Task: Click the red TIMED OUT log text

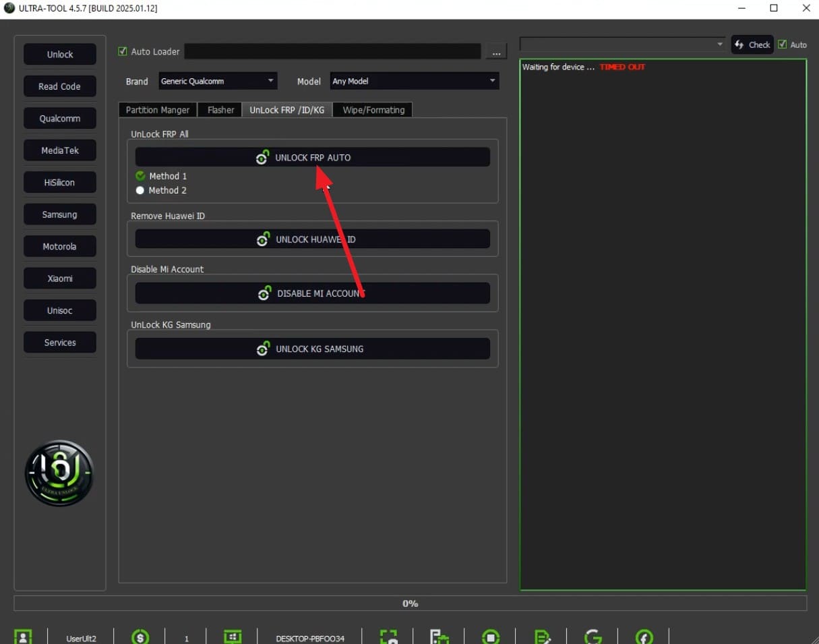Action: point(622,67)
